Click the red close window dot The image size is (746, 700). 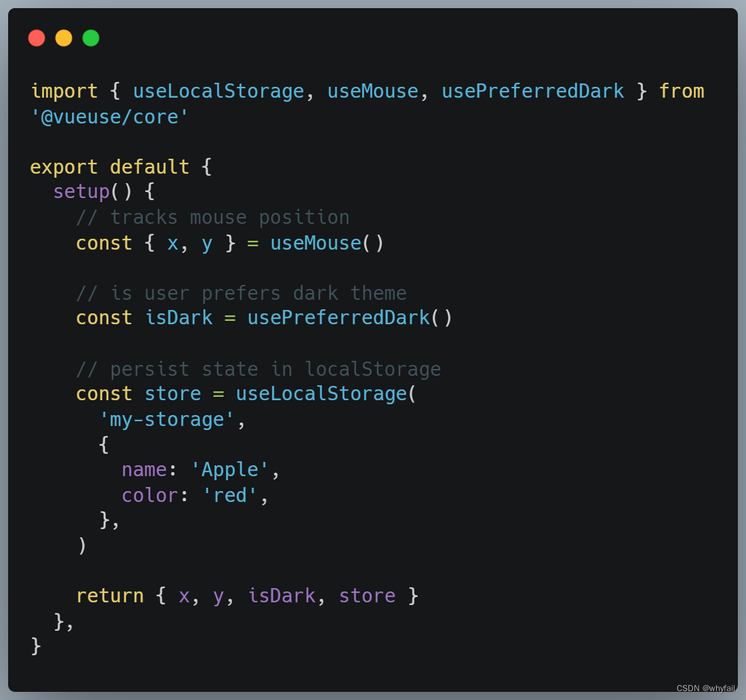pyautogui.click(x=37, y=38)
